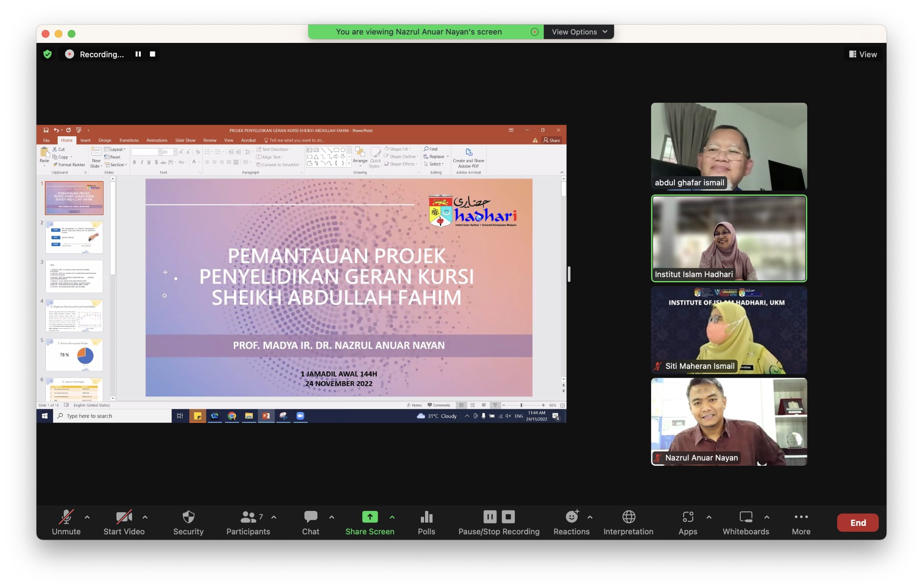The height and width of the screenshot is (588, 923).
Task: Start Video from the toolbar
Action: pyautogui.click(x=124, y=522)
